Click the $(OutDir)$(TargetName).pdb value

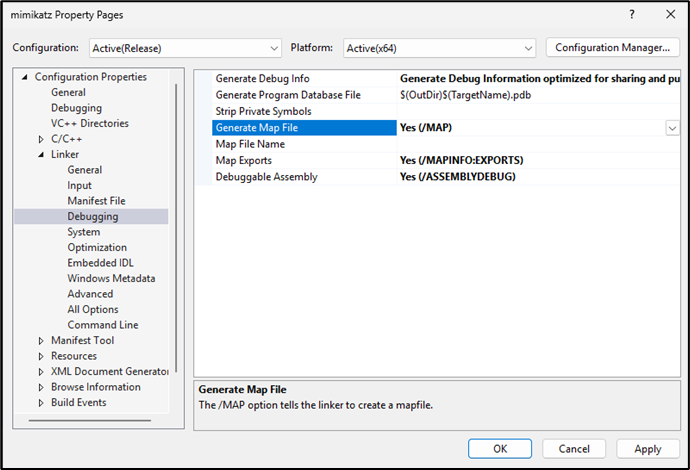465,95
